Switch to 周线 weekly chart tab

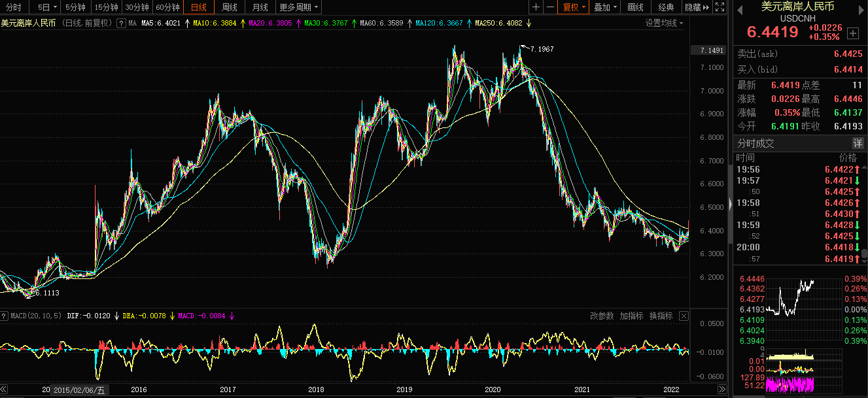pos(230,7)
